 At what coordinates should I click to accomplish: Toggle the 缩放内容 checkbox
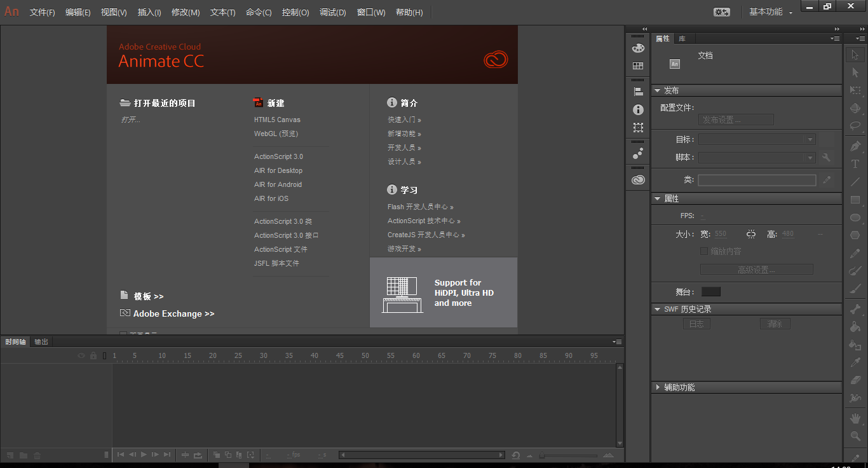(x=704, y=251)
